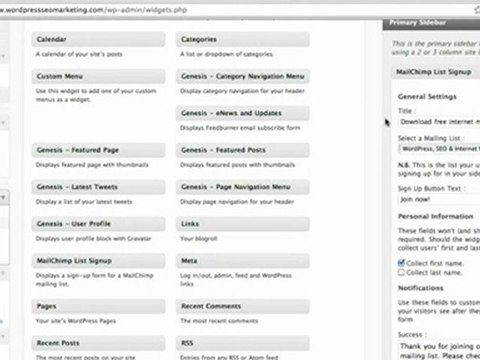The image size is (480, 360).
Task: Click the browser address bar URL
Action: 94,10
